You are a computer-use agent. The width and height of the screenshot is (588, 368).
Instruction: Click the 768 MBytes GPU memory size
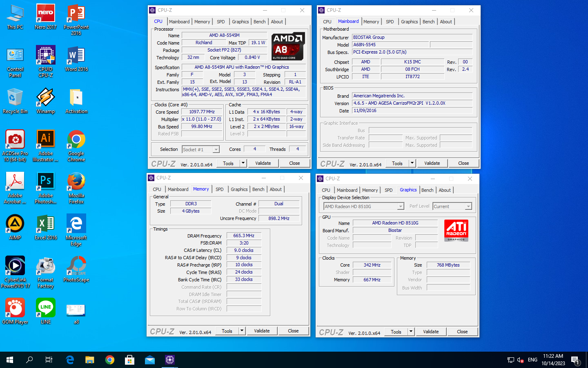click(448, 265)
